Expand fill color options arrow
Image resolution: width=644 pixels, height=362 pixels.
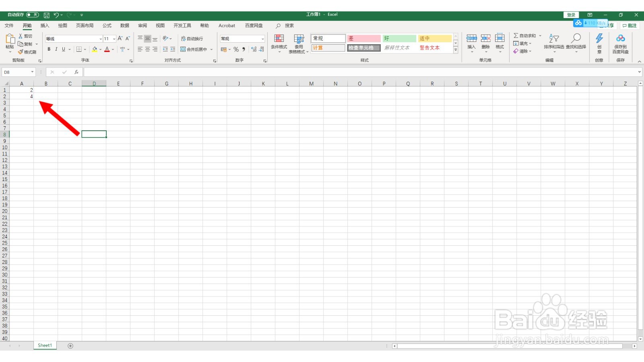pyautogui.click(x=100, y=49)
